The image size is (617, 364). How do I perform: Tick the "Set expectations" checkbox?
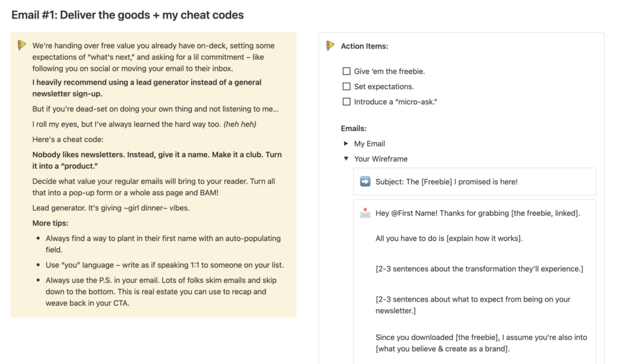click(346, 86)
